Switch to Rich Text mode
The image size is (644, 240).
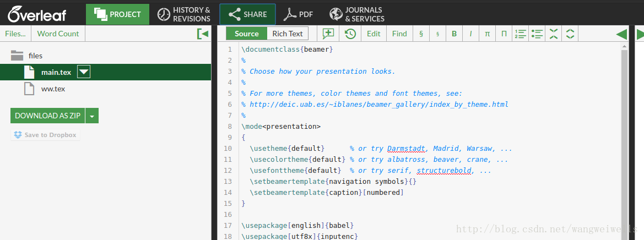click(288, 34)
